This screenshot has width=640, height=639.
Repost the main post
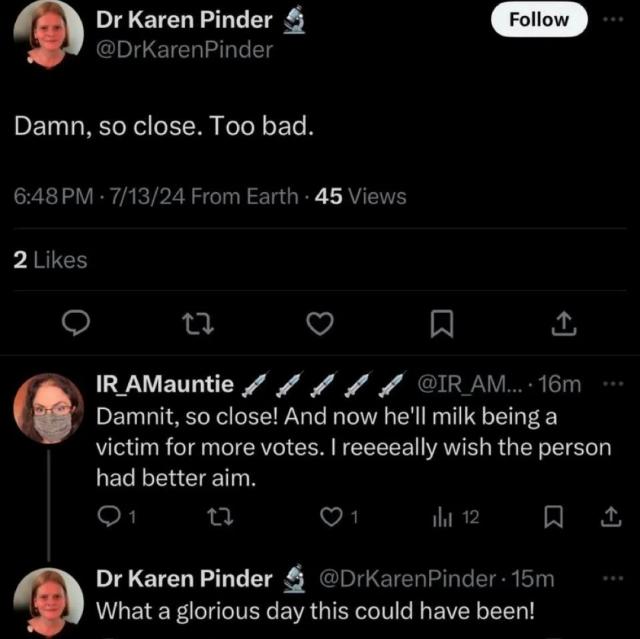(195, 322)
